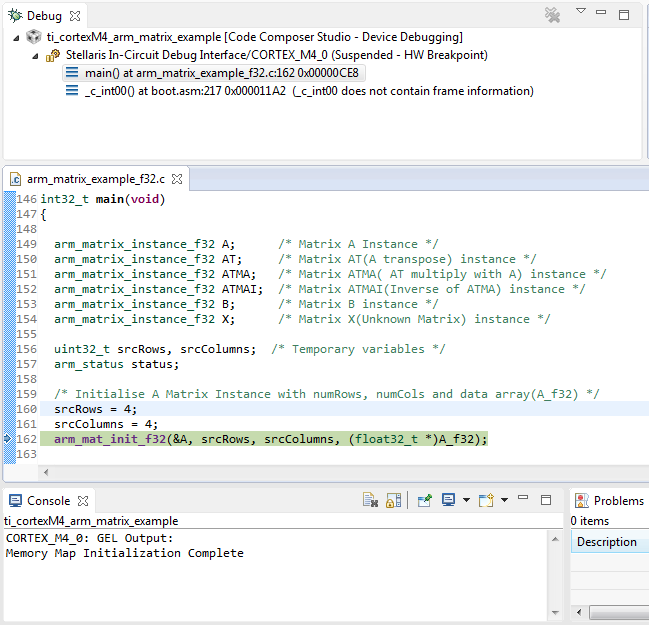
Task: Click the Open Console icon
Action: point(486,500)
